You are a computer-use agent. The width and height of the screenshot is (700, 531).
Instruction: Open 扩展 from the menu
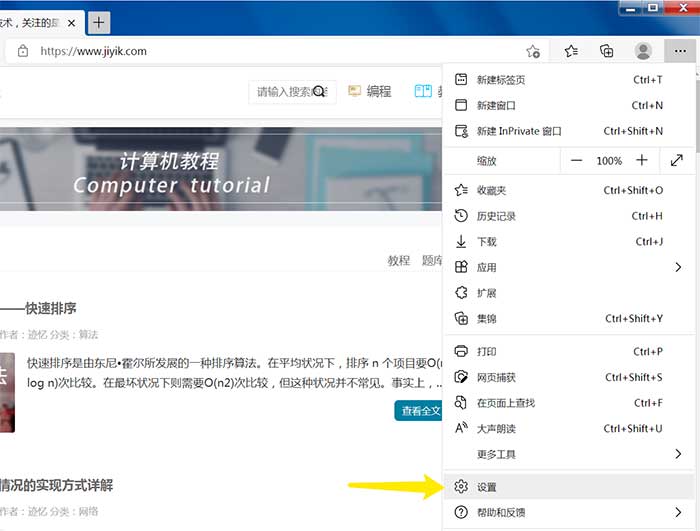[x=569, y=293]
